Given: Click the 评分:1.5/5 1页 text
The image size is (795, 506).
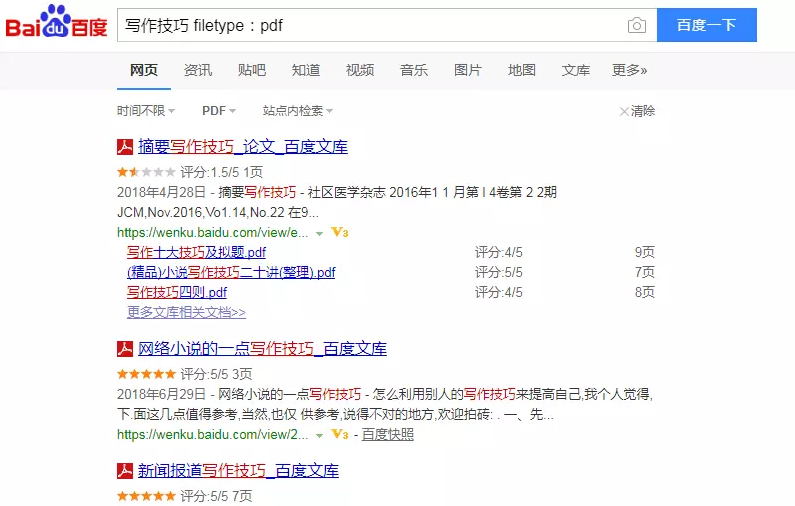Looking at the screenshot, I should click(x=222, y=172).
